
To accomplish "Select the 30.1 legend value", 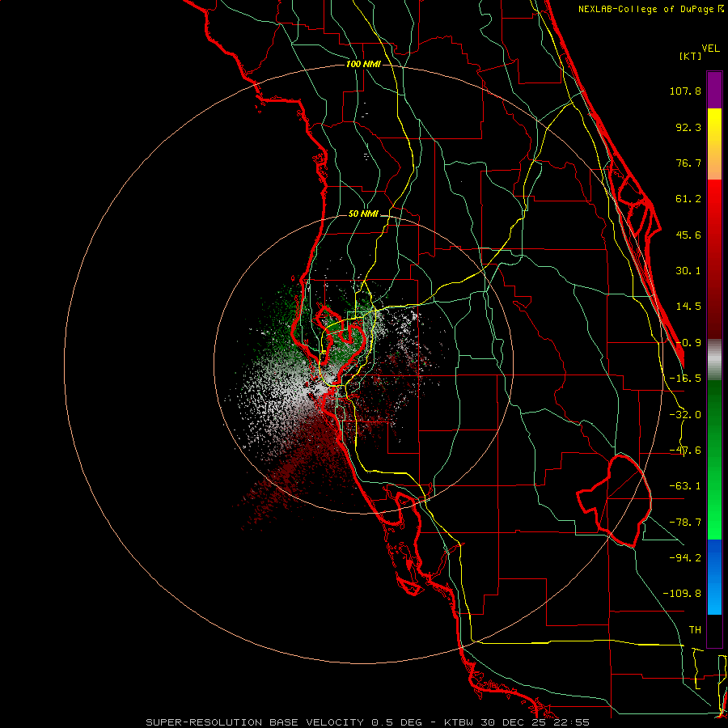I will [x=688, y=271].
